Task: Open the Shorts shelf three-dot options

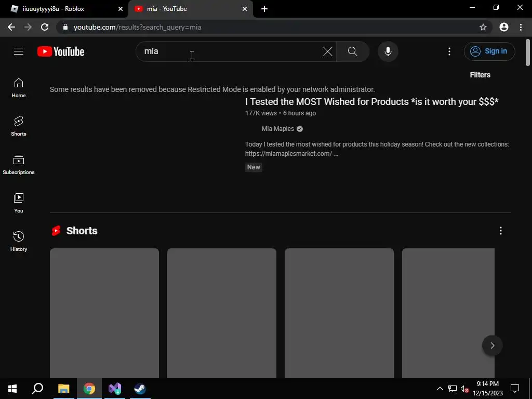Action: [x=500, y=231]
